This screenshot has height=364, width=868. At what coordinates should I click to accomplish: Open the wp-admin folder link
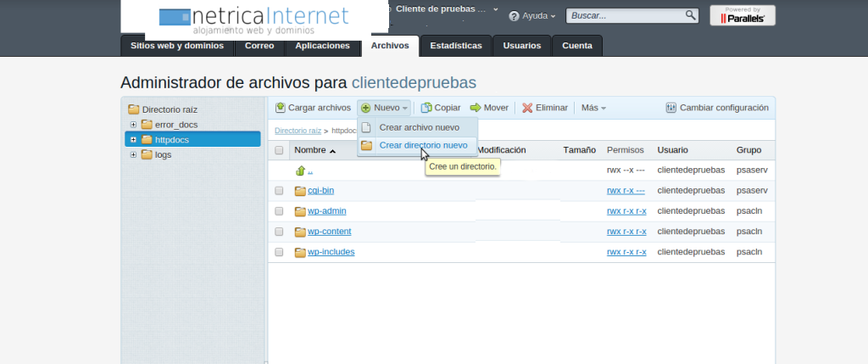pyautogui.click(x=326, y=211)
